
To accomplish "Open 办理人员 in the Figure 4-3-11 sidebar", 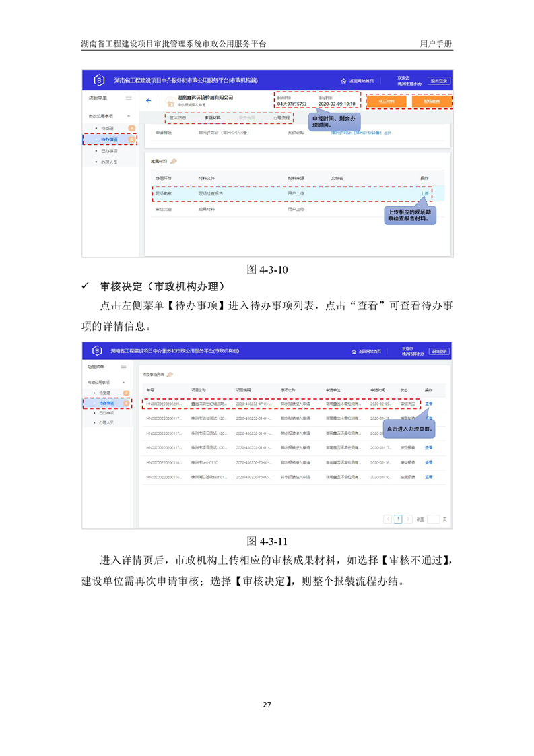I will [106, 423].
